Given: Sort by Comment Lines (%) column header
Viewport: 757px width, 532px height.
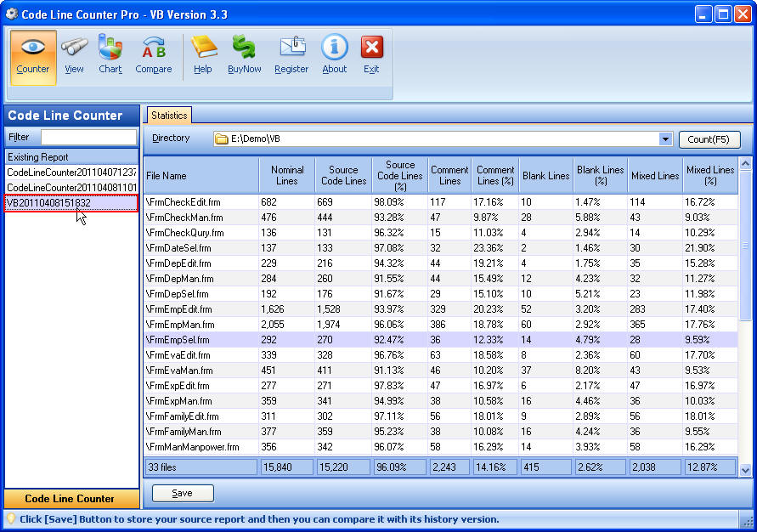Looking at the screenshot, I should tap(495, 176).
